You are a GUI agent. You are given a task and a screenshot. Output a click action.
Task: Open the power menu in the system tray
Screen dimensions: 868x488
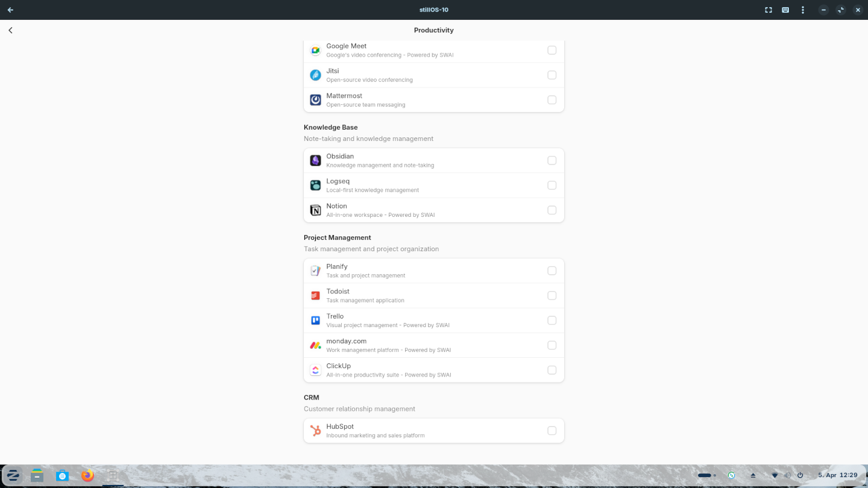point(800,475)
